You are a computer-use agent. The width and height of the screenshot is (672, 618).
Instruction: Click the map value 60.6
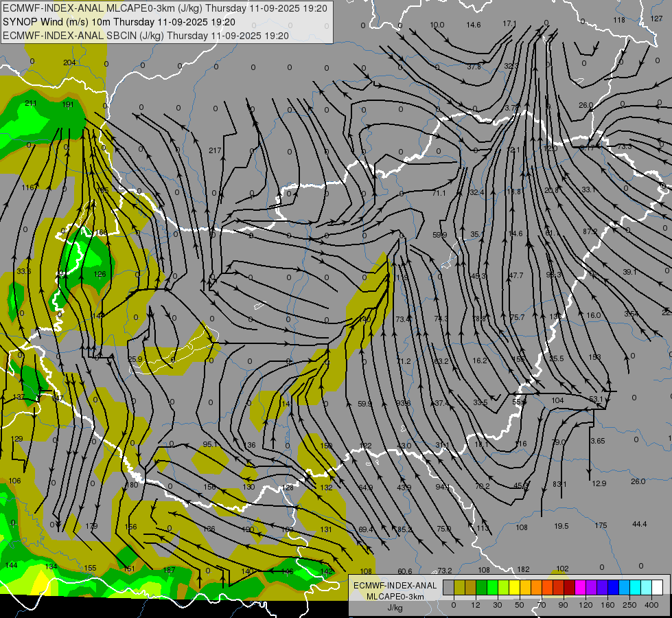click(x=405, y=571)
